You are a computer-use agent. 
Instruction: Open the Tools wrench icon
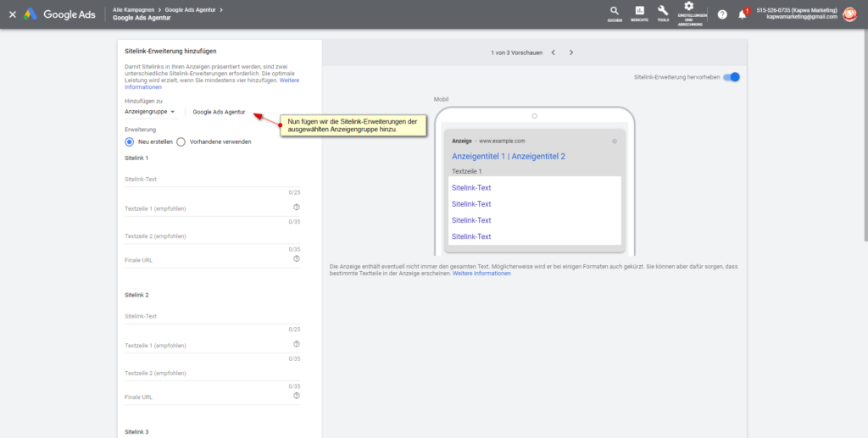click(663, 11)
